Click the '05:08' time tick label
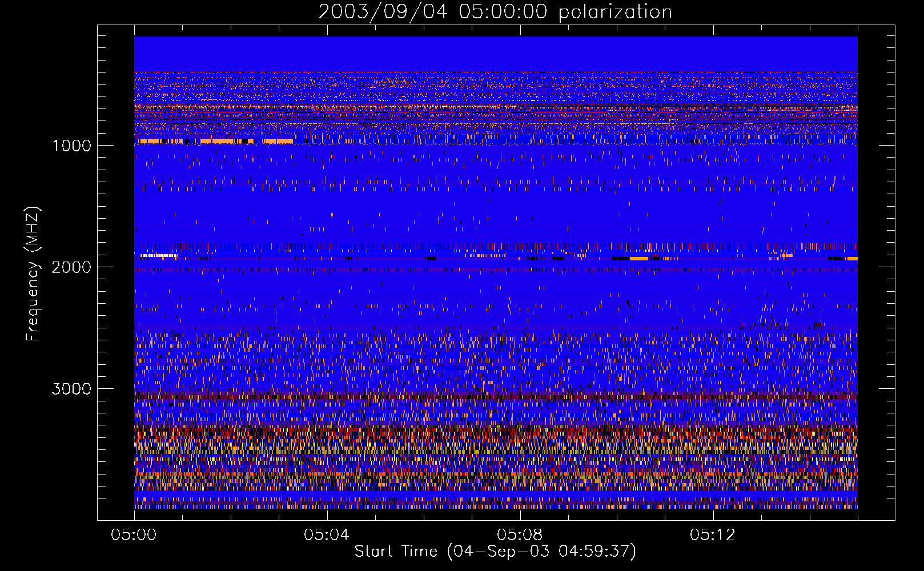This screenshot has width=924, height=571. [520, 535]
